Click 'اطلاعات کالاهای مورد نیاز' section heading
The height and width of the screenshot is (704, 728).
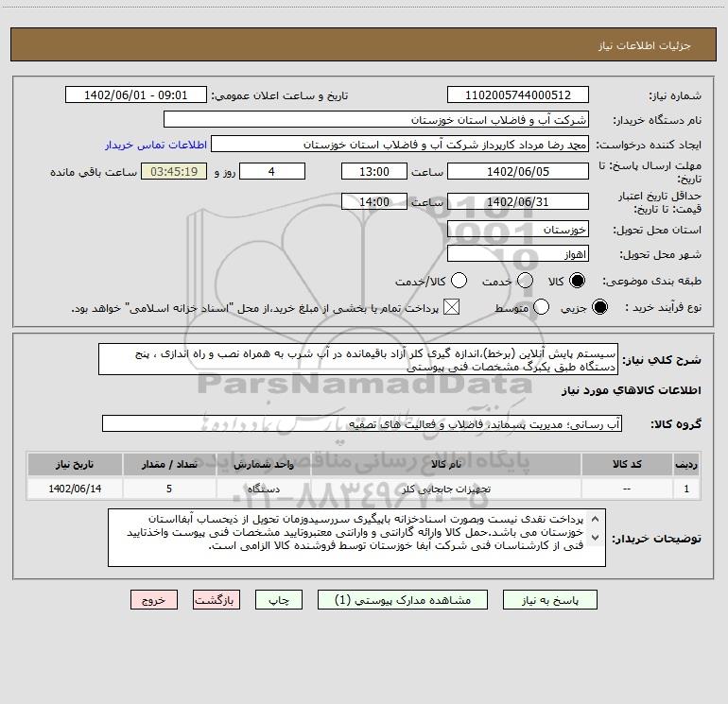631,390
